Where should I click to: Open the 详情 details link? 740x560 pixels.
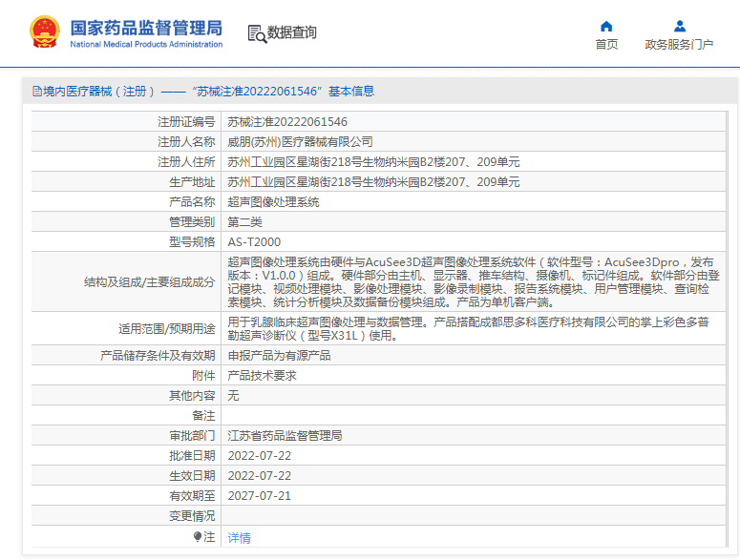pyautogui.click(x=240, y=537)
